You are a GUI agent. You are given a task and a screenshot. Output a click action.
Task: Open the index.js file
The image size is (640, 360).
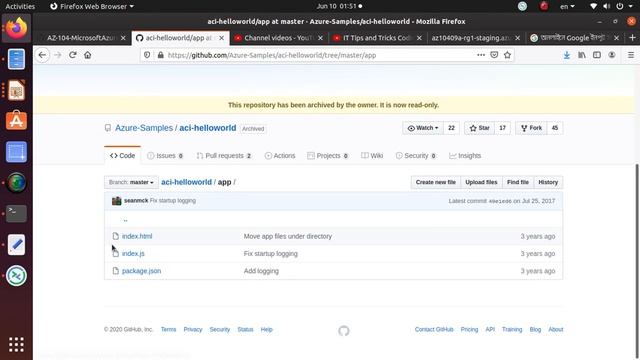tap(133, 253)
